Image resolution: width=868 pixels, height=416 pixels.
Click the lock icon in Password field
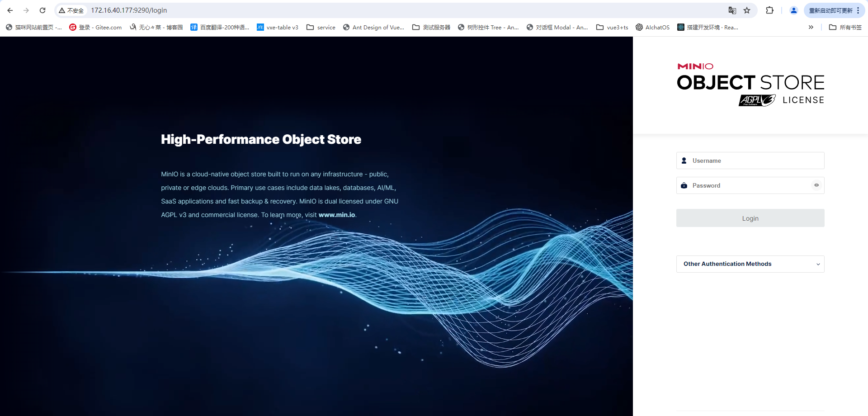coord(684,185)
